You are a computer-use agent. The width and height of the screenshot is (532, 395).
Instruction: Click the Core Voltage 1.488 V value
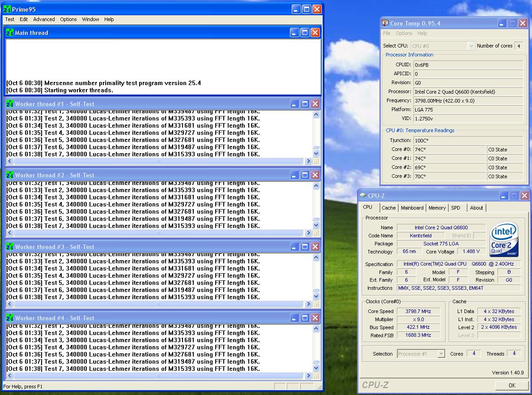471,252
